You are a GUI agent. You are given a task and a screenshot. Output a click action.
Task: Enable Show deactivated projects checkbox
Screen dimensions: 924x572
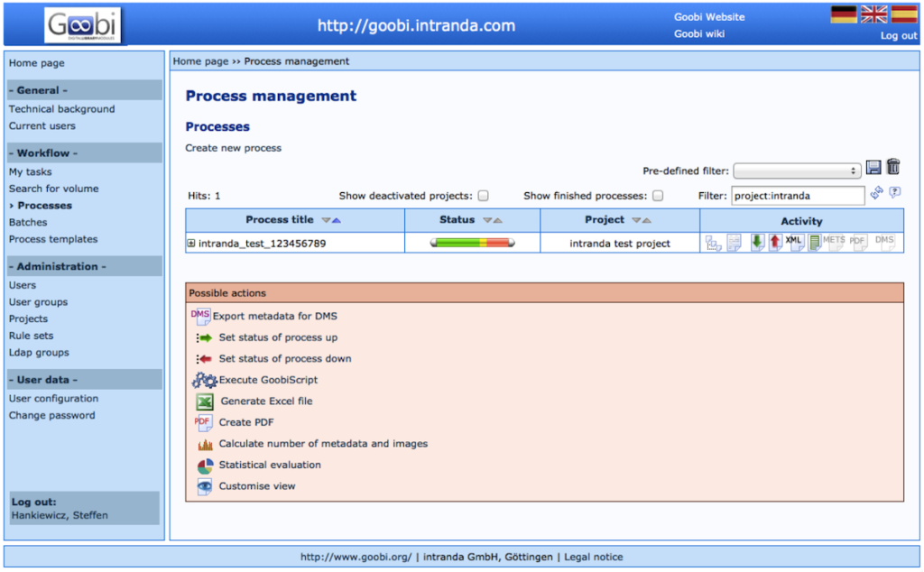point(484,196)
